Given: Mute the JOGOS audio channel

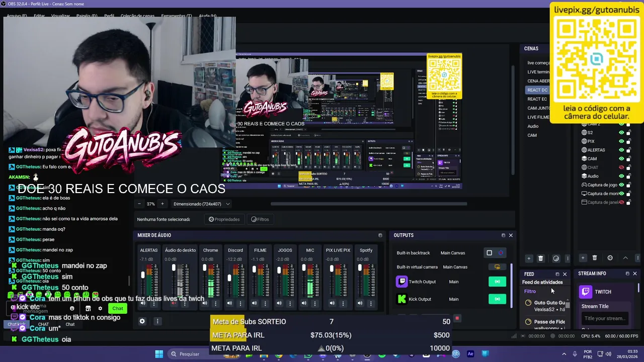Looking at the screenshot, I should [279, 303].
